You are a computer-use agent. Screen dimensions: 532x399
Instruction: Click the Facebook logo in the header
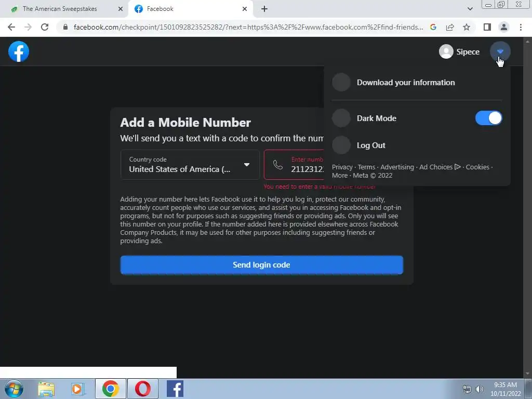pyautogui.click(x=19, y=51)
